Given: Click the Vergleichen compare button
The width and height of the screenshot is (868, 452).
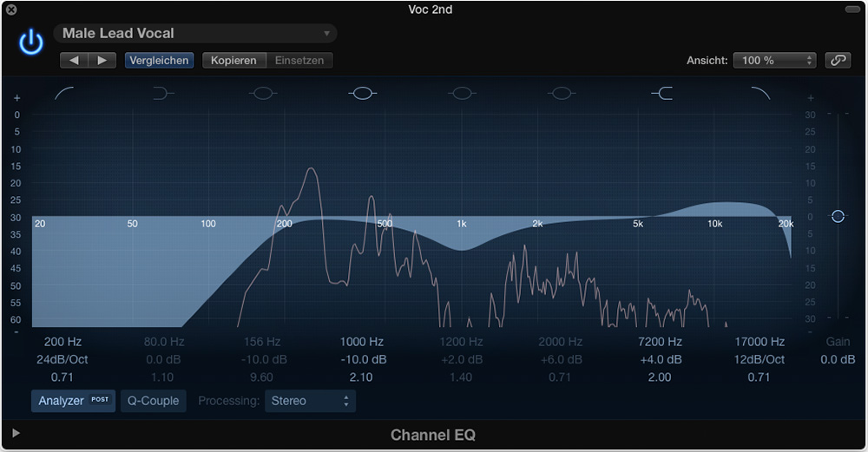Looking at the screenshot, I should pos(160,61).
